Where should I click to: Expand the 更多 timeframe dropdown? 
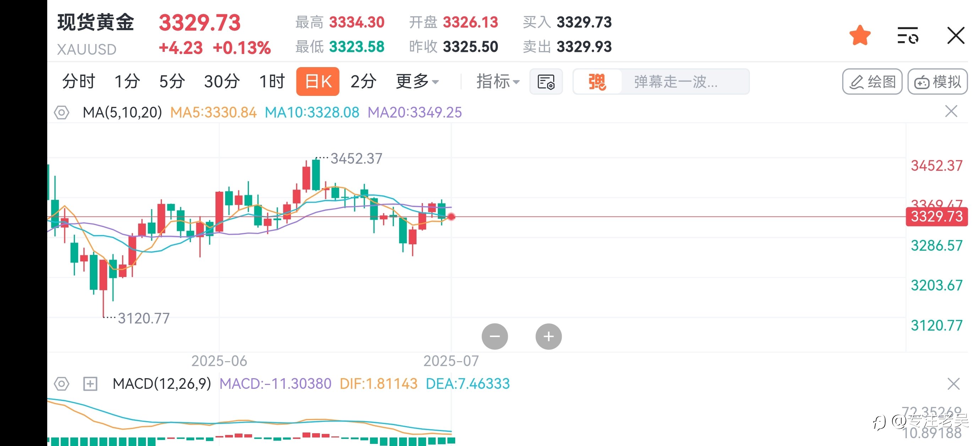point(417,81)
